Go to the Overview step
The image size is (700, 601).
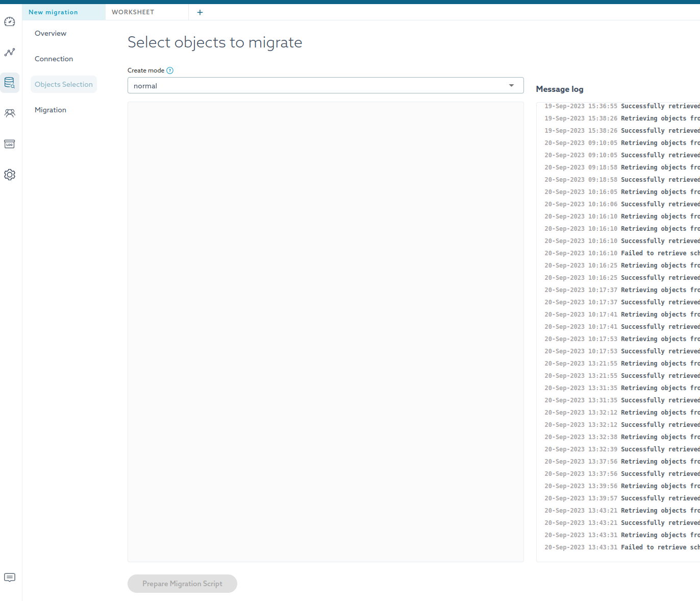tap(51, 33)
